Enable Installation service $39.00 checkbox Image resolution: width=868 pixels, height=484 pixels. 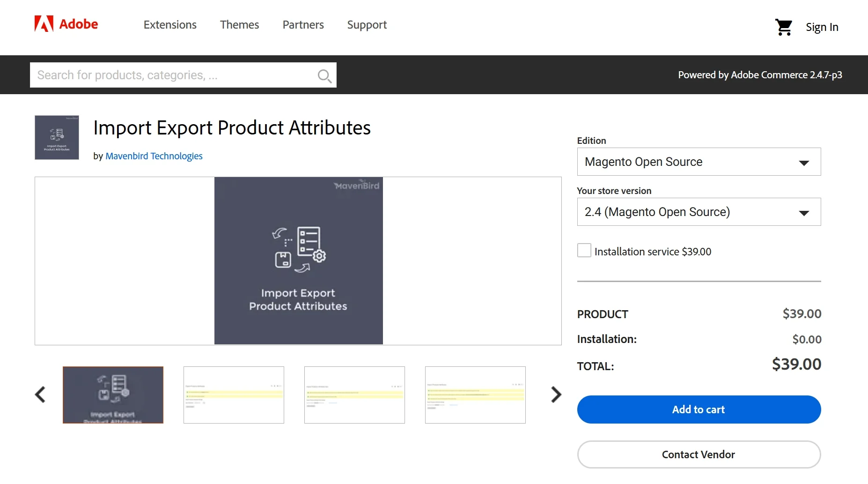[x=584, y=250]
